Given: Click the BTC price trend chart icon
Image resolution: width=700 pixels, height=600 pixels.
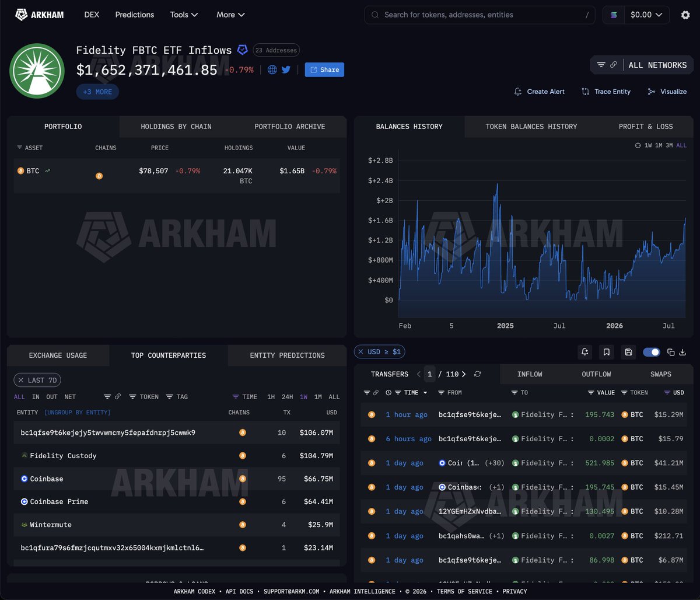Looking at the screenshot, I should tap(47, 171).
